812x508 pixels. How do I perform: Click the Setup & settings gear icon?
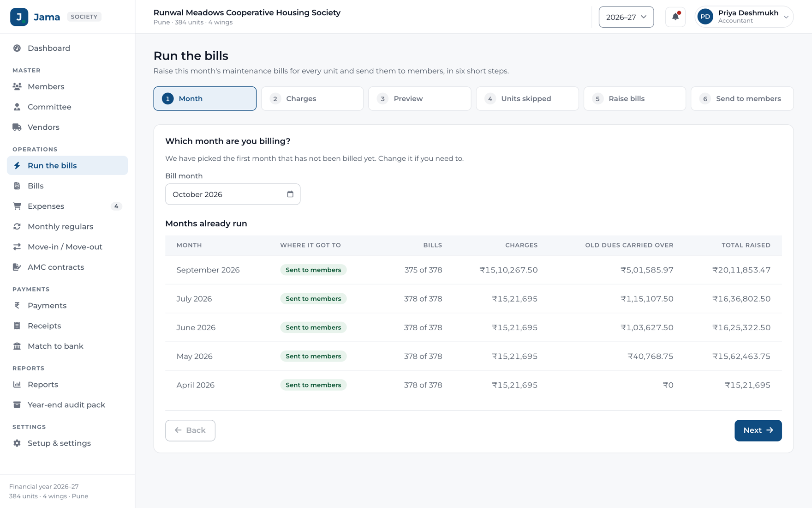coord(17,443)
